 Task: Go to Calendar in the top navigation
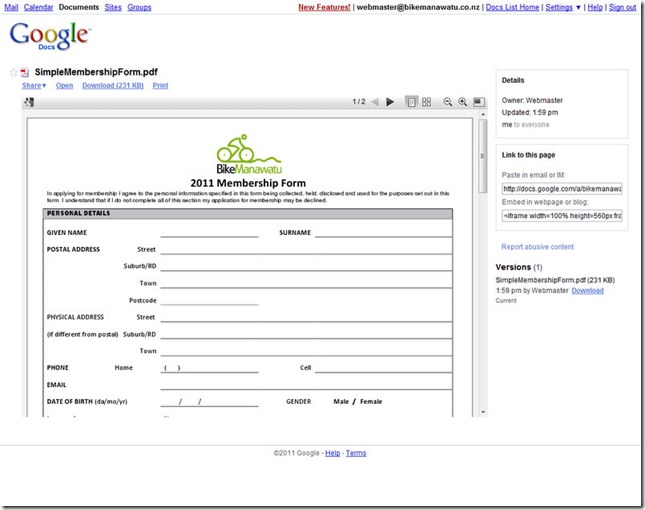click(38, 7)
